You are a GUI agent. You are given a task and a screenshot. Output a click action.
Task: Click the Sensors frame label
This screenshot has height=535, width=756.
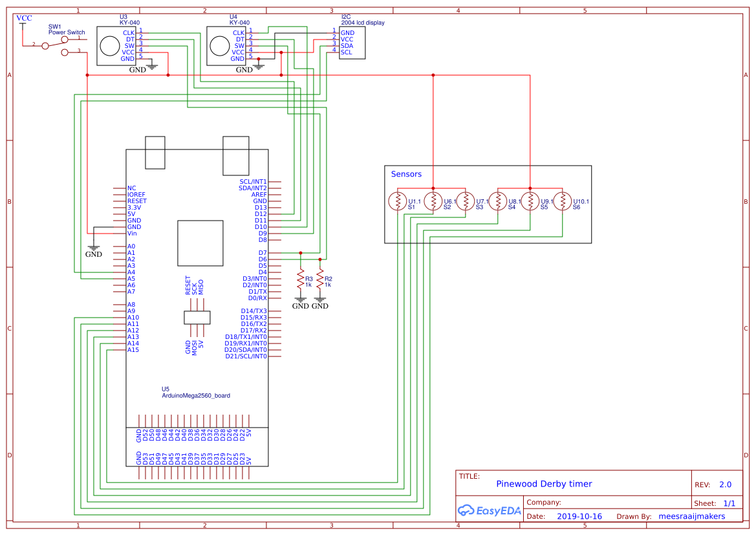pos(405,174)
